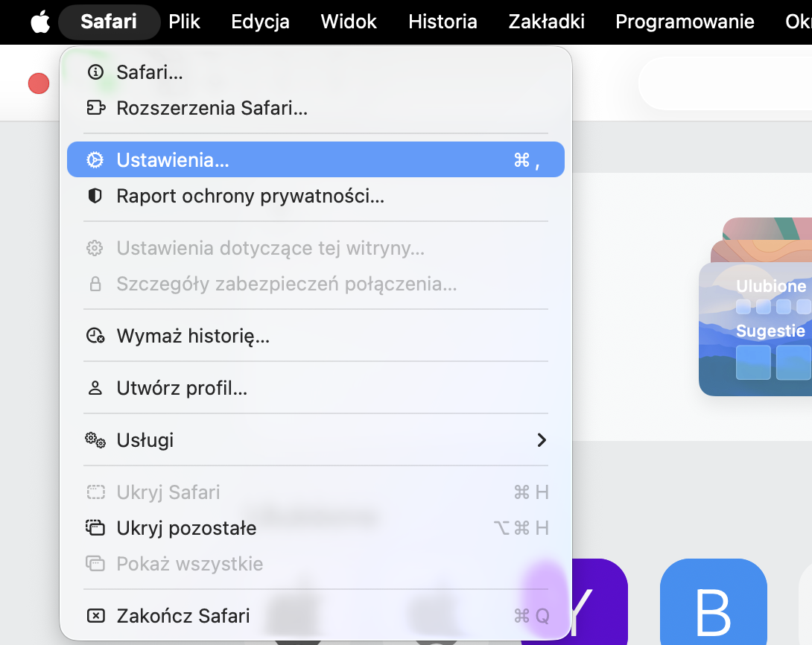Open the Historia menu
This screenshot has height=645, width=812.
point(443,22)
